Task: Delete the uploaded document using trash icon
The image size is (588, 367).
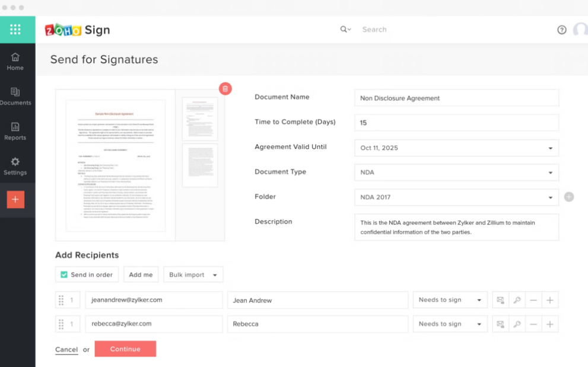Action: point(225,89)
